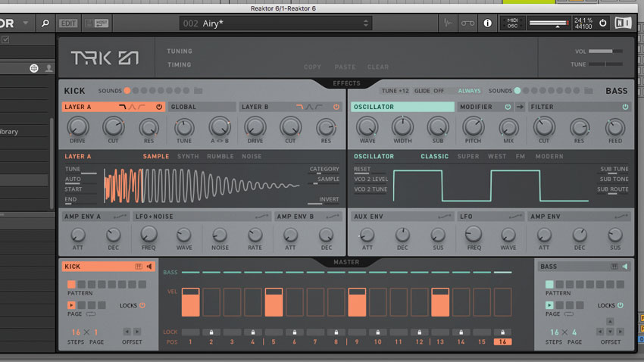The image size is (644, 362).
Task: Click PASTE in the header
Action: click(x=345, y=67)
